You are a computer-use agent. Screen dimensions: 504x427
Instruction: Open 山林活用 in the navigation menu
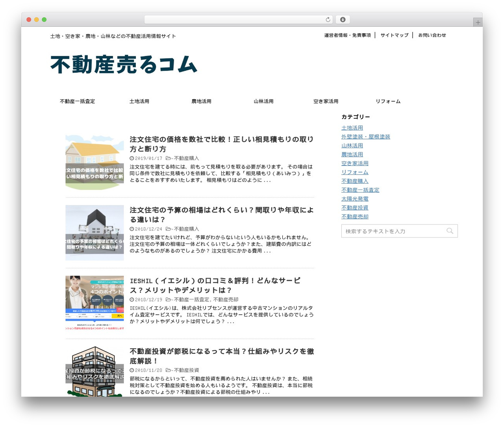pyautogui.click(x=264, y=101)
